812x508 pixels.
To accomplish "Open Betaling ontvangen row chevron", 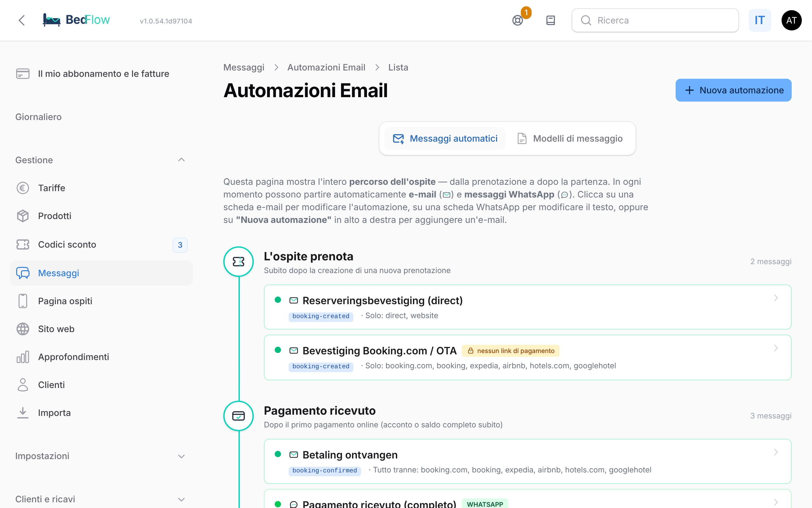I will pyautogui.click(x=776, y=452).
